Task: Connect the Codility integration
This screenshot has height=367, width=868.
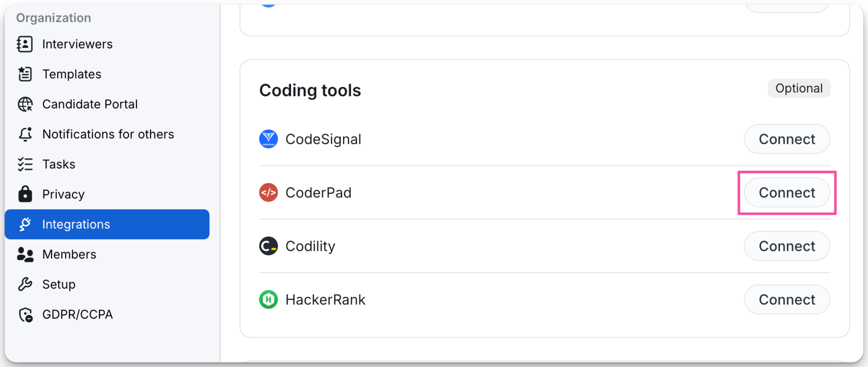Action: [x=786, y=246]
